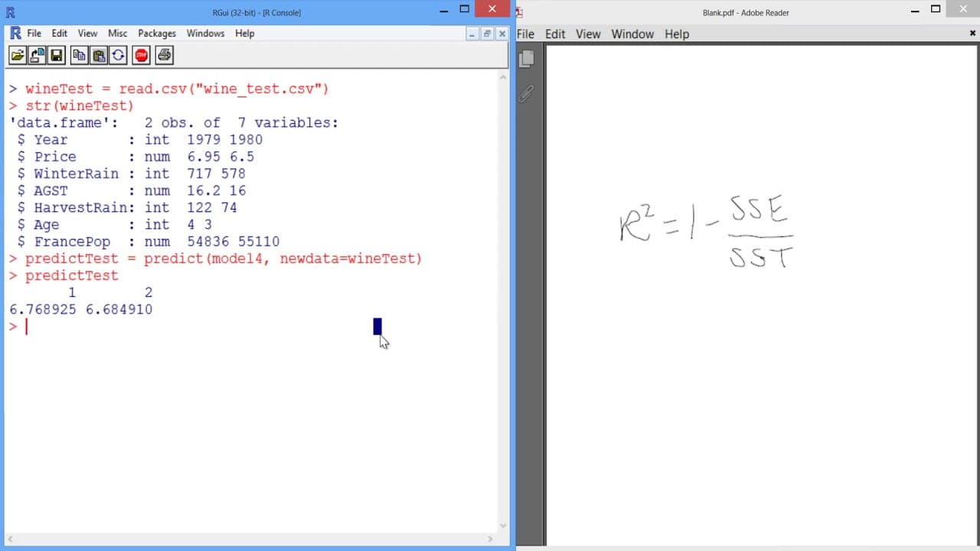The height and width of the screenshot is (551, 980).
Task: Click the Paste icon in the R toolbar
Action: (x=98, y=55)
